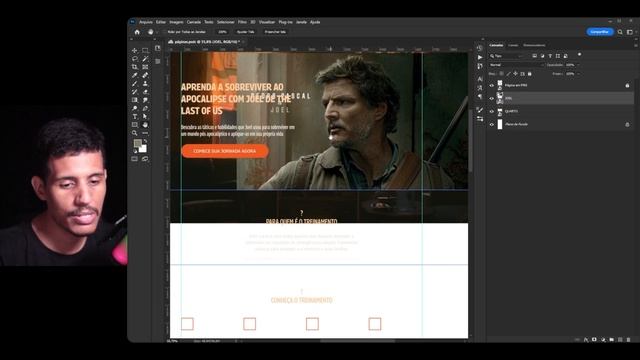Click the 100% zoom button

(222, 32)
